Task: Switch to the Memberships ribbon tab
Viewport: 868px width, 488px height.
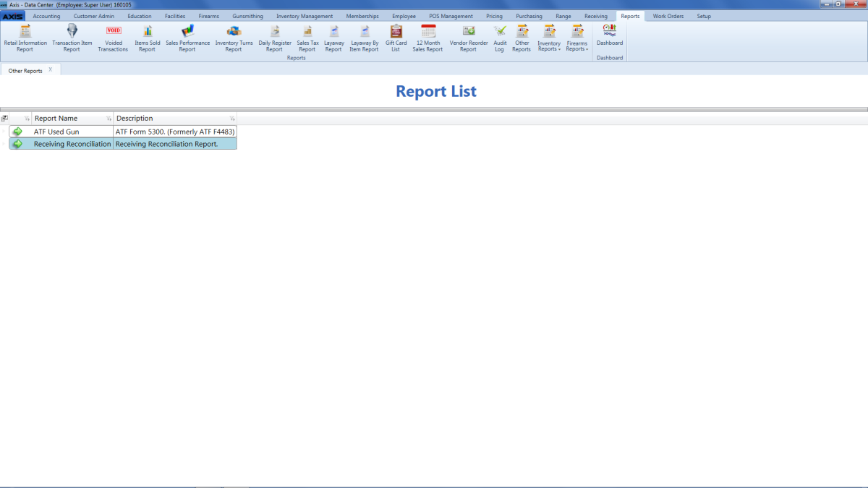Action: point(362,16)
